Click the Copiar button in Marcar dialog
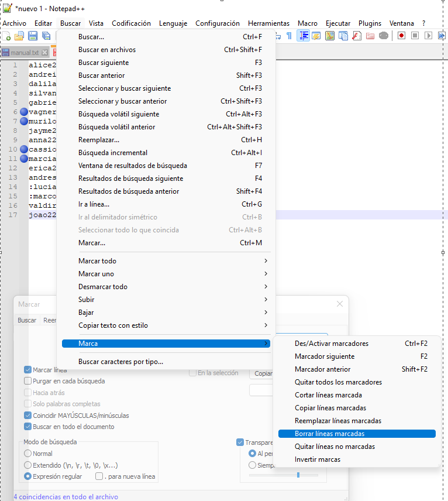The height and width of the screenshot is (501, 448). coord(262,373)
